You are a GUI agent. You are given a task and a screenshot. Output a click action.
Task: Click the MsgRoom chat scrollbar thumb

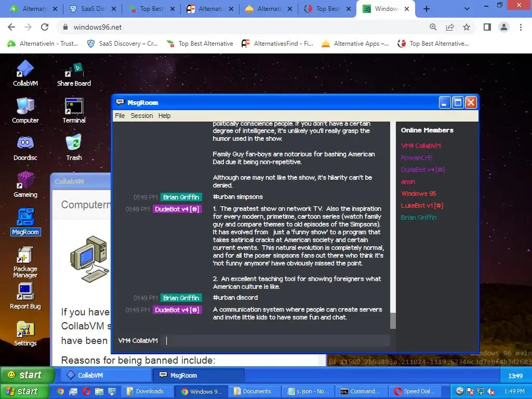[393, 321]
